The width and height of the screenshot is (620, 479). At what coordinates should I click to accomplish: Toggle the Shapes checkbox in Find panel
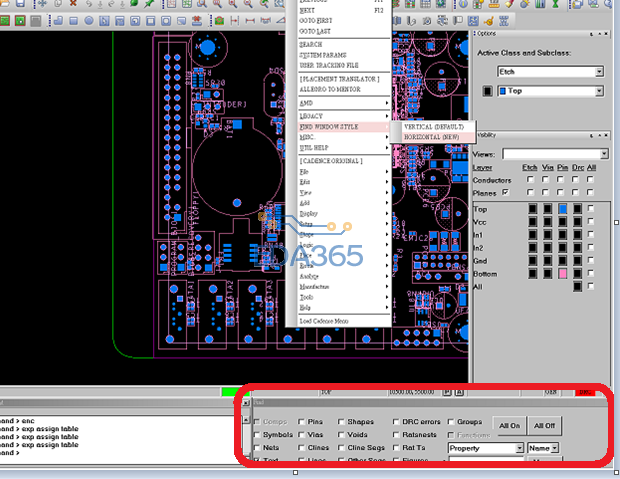341,422
